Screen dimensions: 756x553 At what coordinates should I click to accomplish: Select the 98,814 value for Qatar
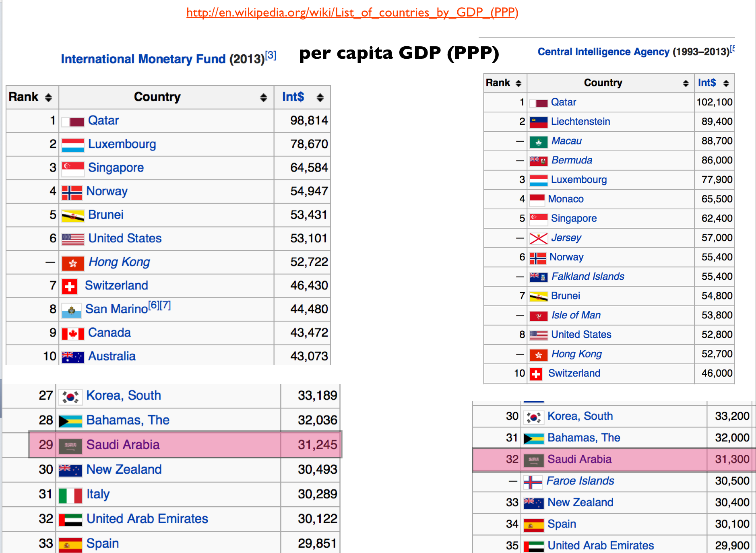click(x=309, y=120)
